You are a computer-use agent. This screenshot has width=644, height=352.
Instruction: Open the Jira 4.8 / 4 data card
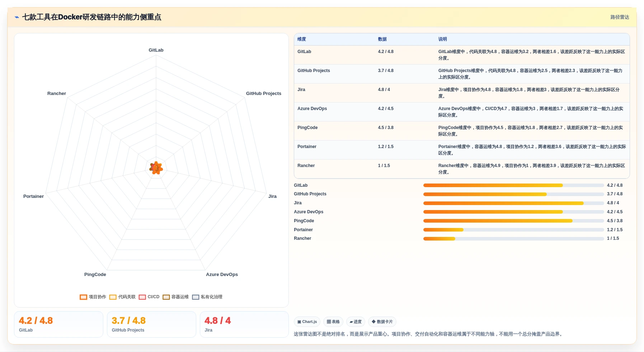[244, 324]
